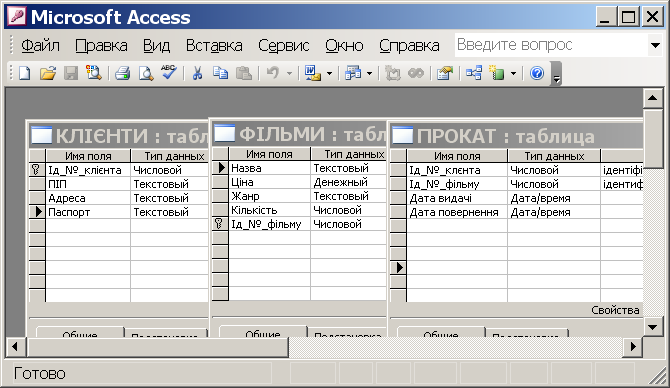
Task: Click the New database icon
Action: 25,73
